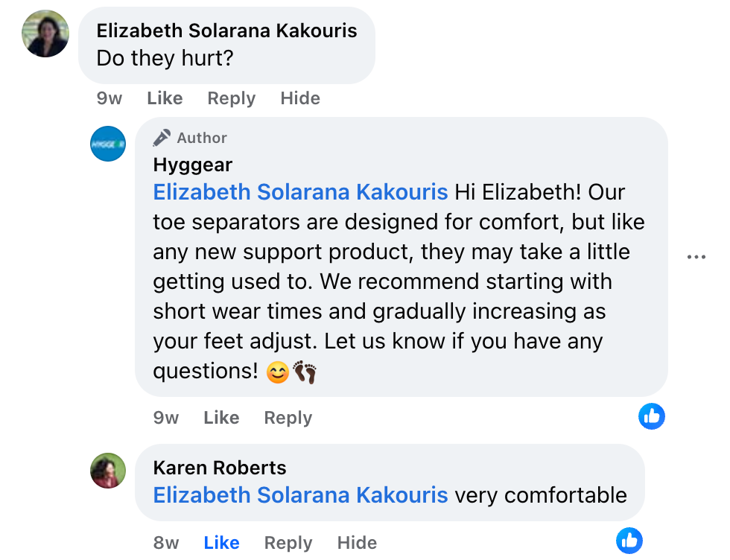Open Karen Roberts's name link
Viewport: 730px width, 560px height.
coord(220,468)
